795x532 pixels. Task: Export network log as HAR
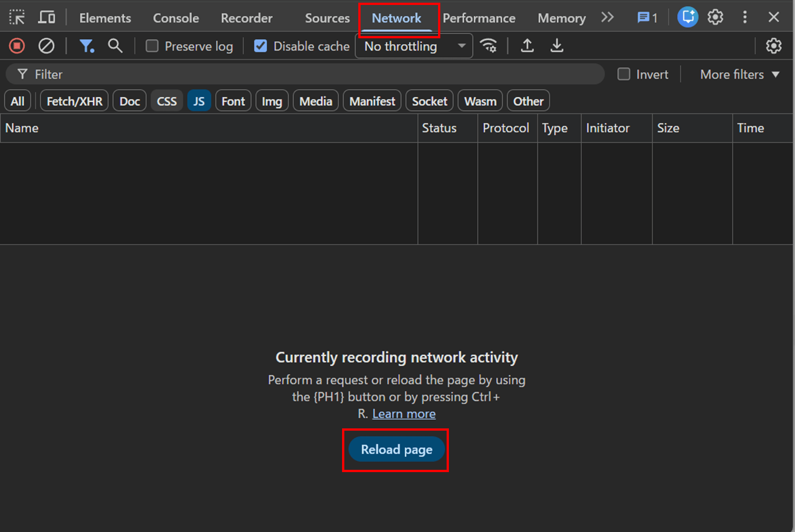[557, 45]
